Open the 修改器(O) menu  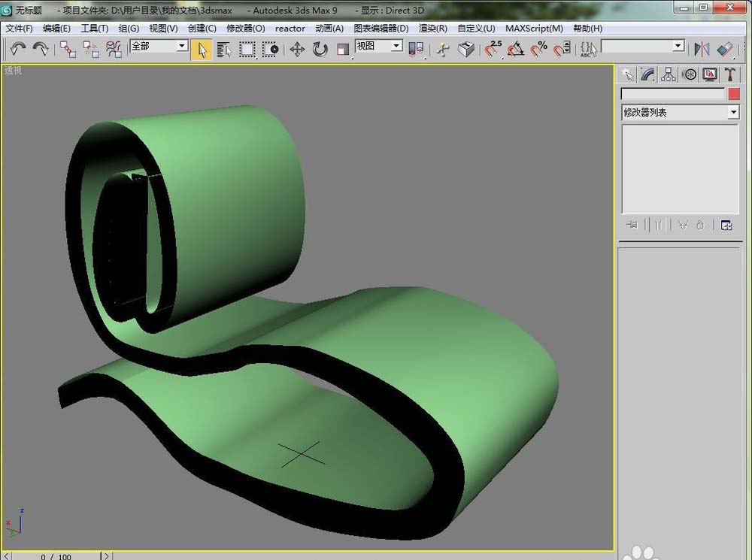tap(245, 29)
